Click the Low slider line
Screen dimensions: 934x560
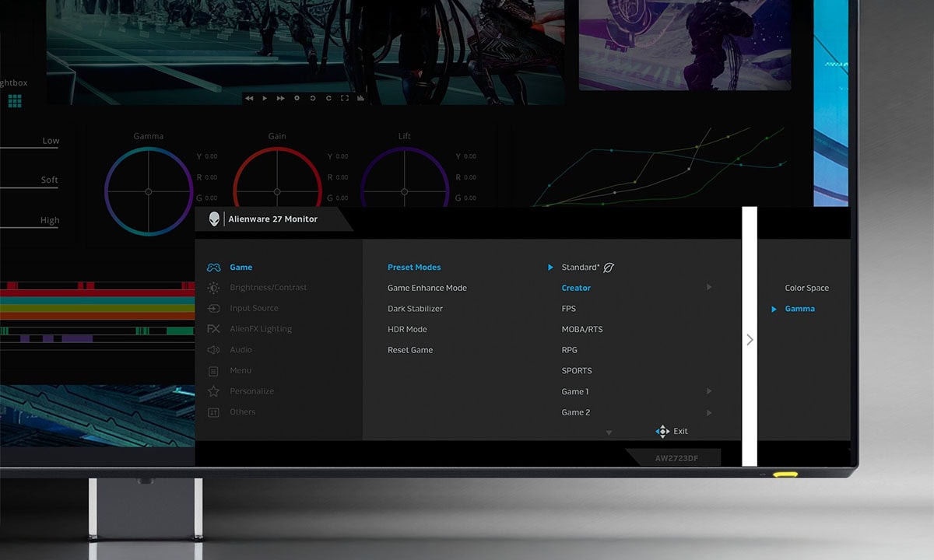[x=30, y=148]
